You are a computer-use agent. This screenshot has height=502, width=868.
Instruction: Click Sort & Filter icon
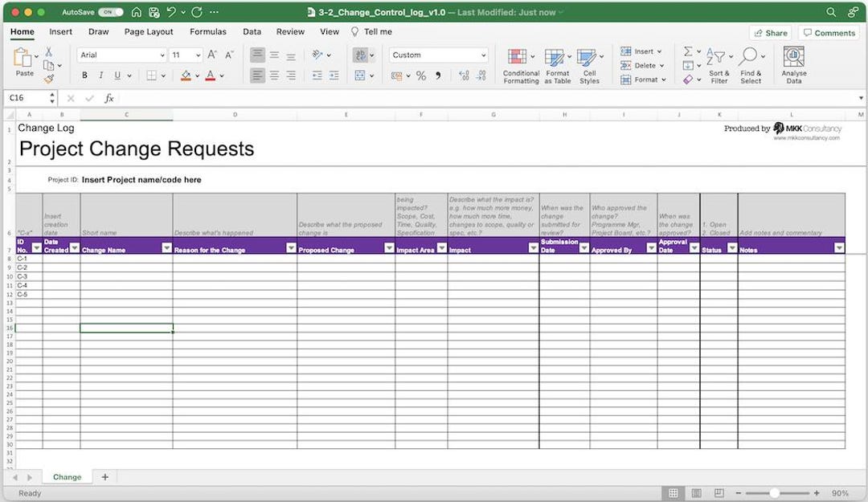pyautogui.click(x=719, y=66)
